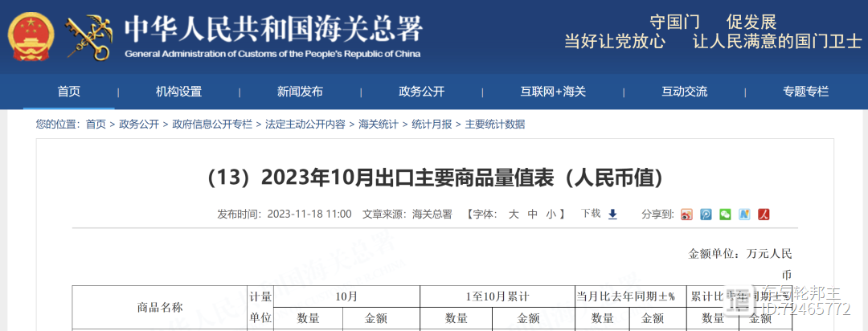The height and width of the screenshot is (331, 868).
Task: Click 数量 under 1至10月累计
Action: (x=457, y=318)
